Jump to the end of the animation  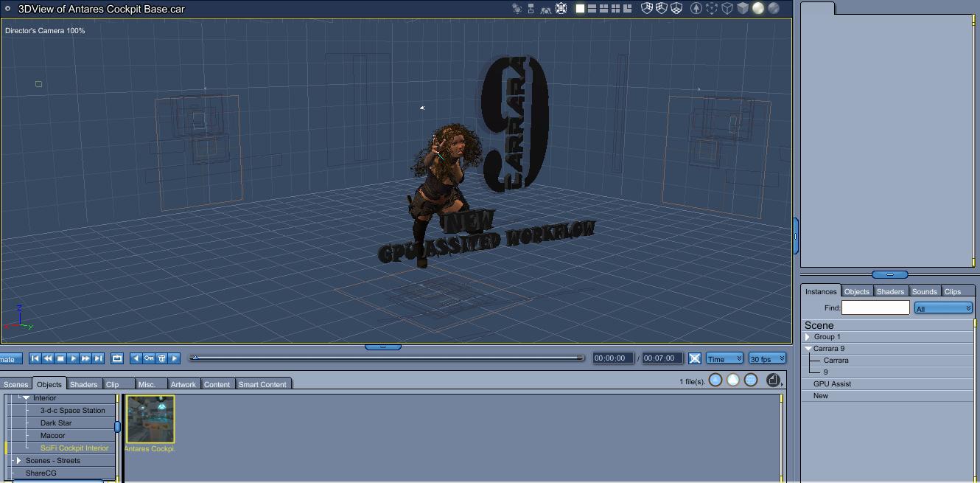[x=98, y=358]
